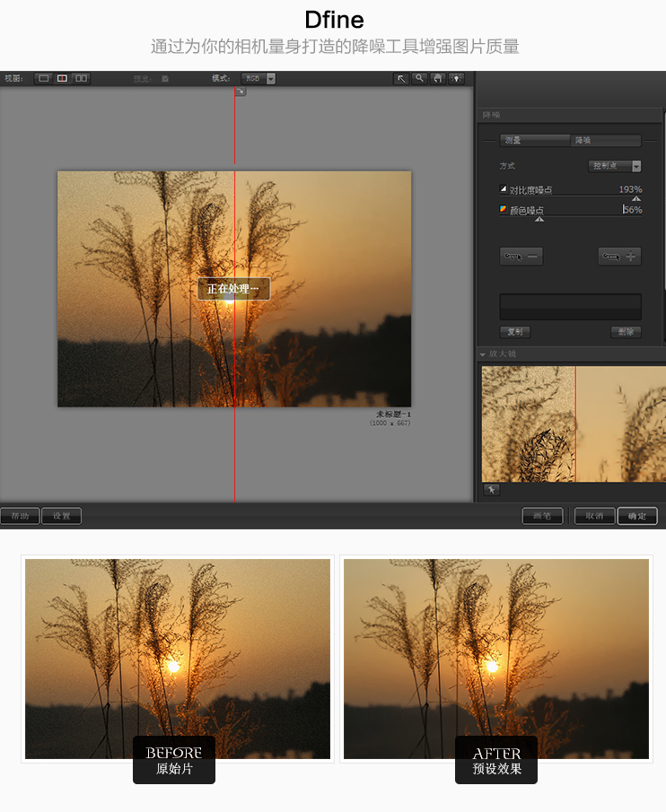Click the 确定 OK button

[637, 516]
